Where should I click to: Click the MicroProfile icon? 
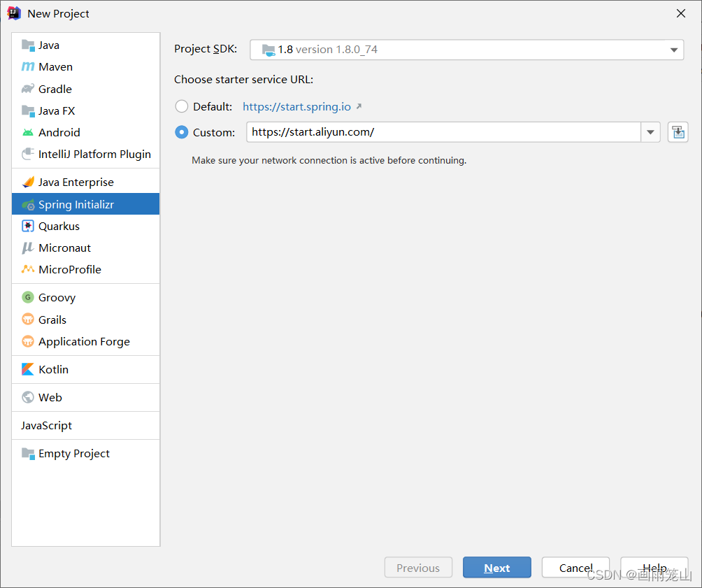coord(28,269)
